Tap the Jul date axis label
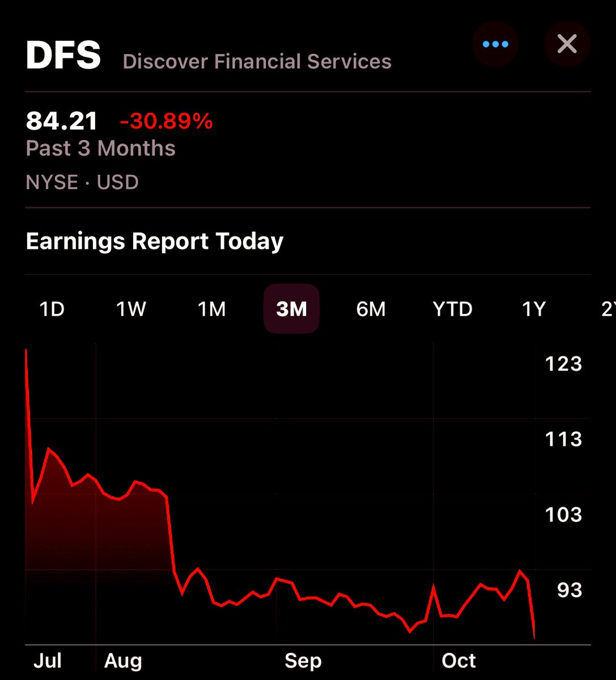The image size is (616, 680). click(47, 661)
